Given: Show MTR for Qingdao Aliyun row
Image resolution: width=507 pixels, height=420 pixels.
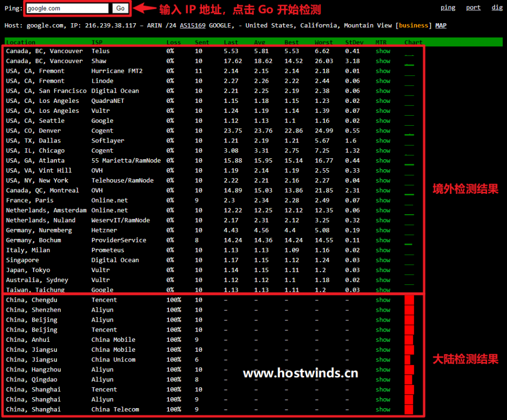Looking at the screenshot, I should coord(383,379).
